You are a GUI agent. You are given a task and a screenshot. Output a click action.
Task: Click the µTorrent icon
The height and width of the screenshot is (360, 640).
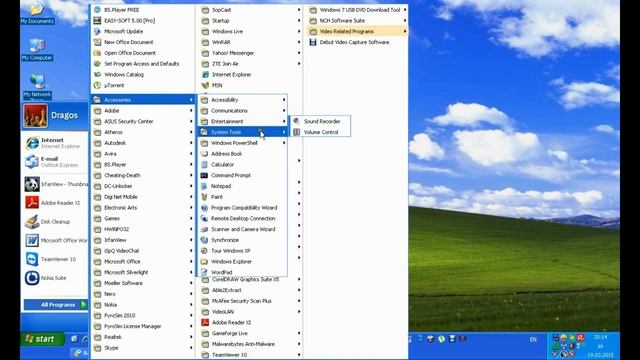(x=97, y=85)
